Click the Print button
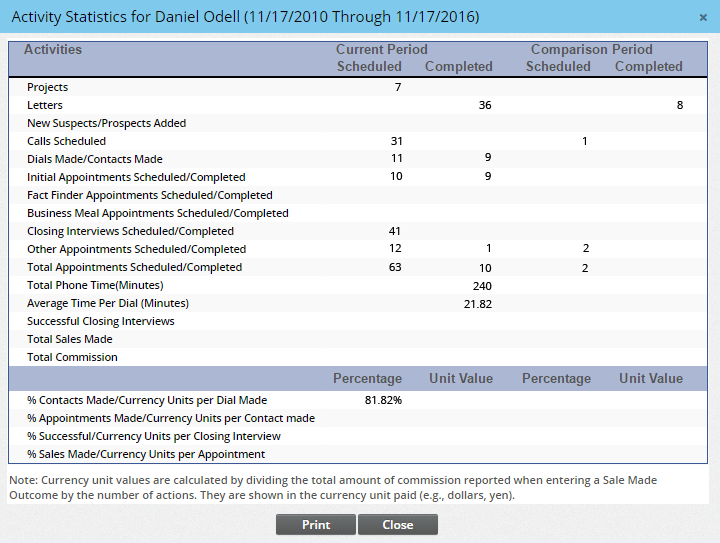Viewport: 720px width, 543px height. tap(316, 525)
